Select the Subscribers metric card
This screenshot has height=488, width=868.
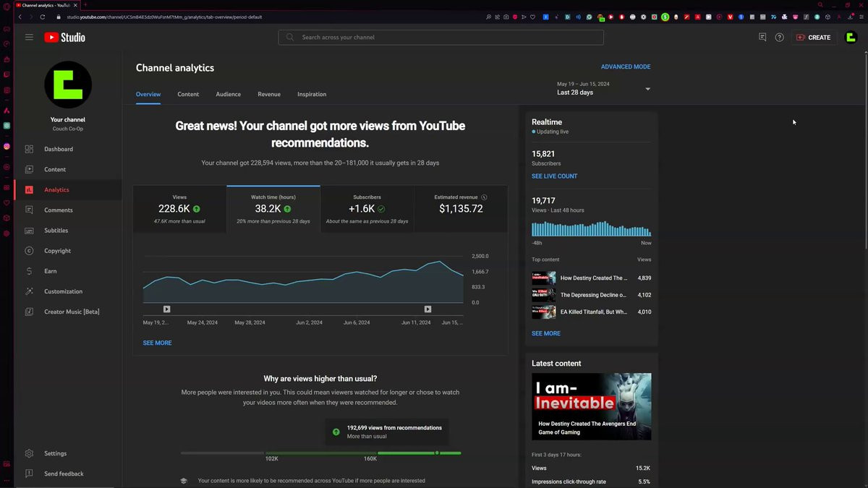pos(367,209)
